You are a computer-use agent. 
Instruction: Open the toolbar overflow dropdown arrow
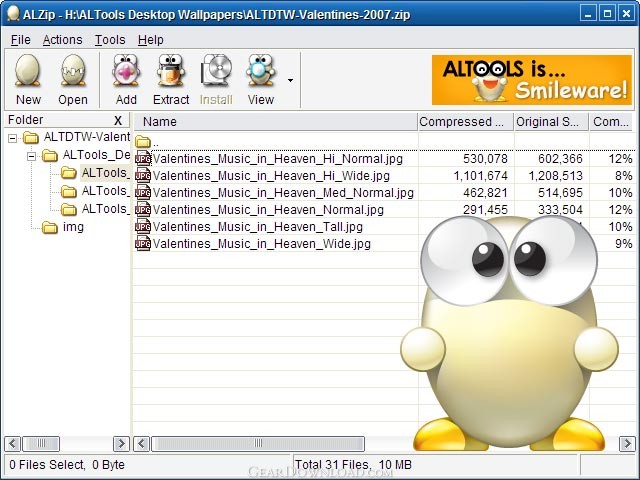click(290, 80)
